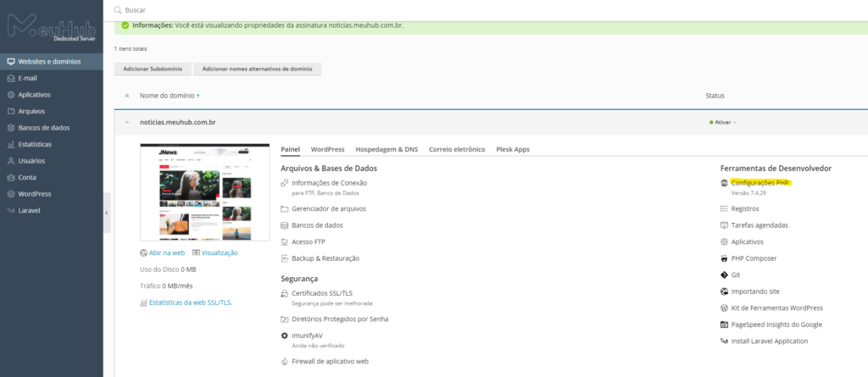Click the Certificados SSL/TLS icon
Screen dimensions: 868x377
(285, 293)
